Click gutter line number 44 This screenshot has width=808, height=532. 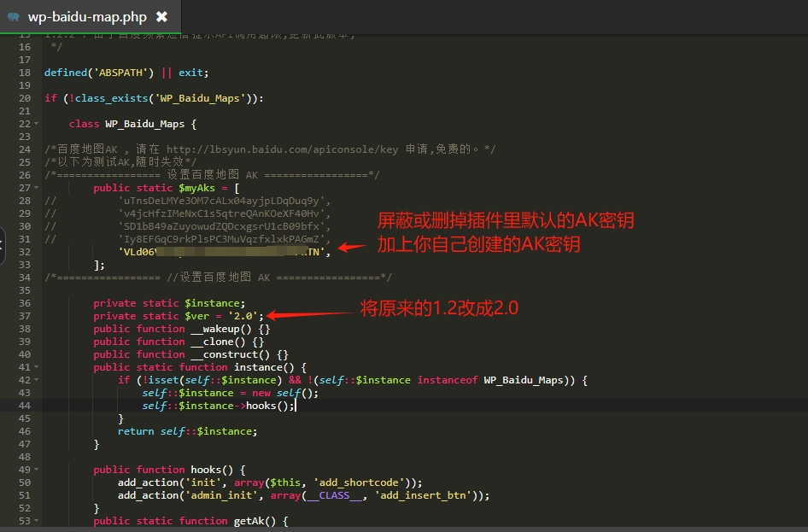point(25,406)
